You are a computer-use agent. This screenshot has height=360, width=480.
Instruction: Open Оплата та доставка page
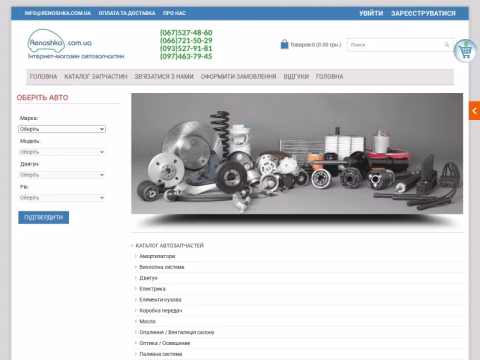click(x=127, y=13)
